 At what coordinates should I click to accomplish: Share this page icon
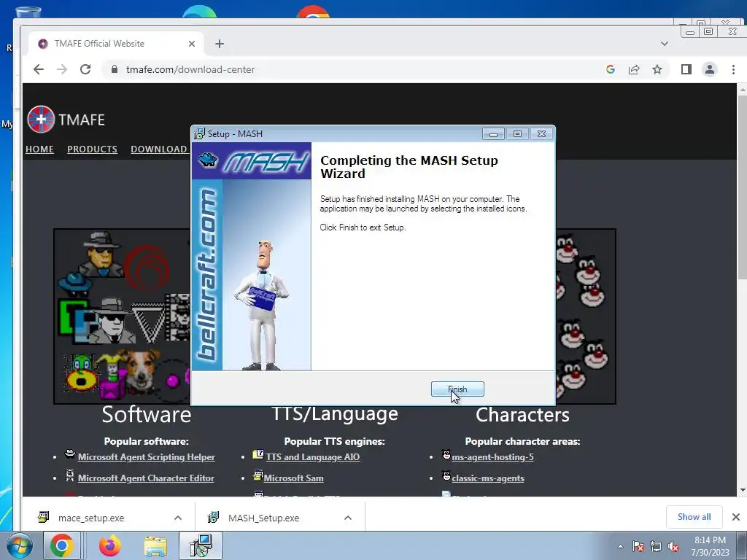(x=634, y=69)
